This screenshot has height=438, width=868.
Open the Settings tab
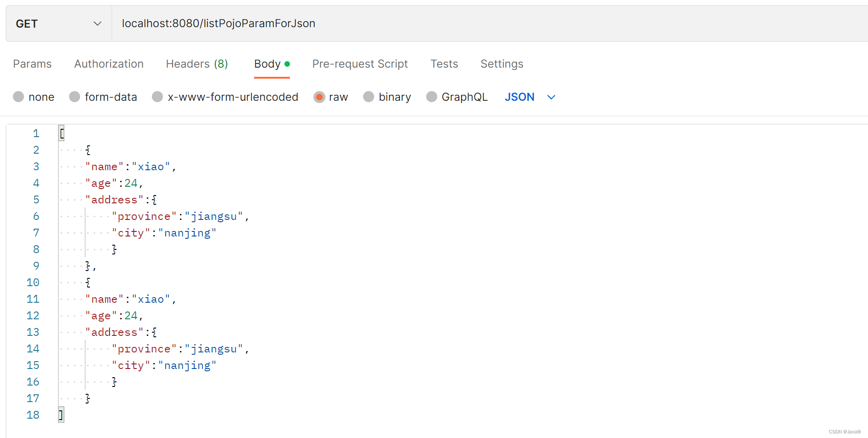[502, 64]
